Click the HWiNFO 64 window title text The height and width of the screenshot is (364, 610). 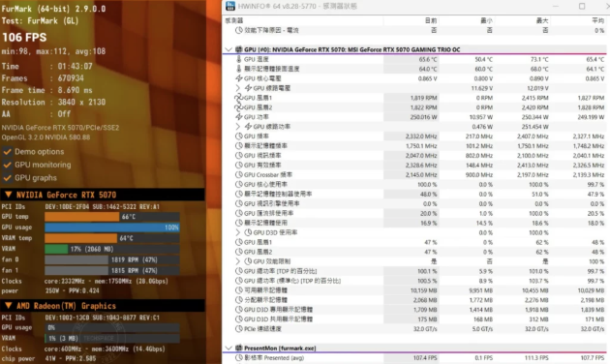point(297,6)
